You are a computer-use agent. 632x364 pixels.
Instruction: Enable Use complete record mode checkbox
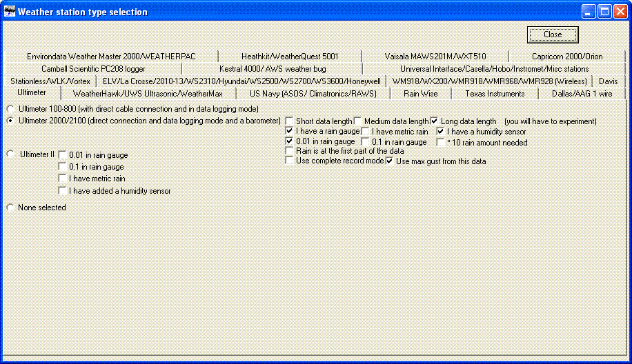289,161
